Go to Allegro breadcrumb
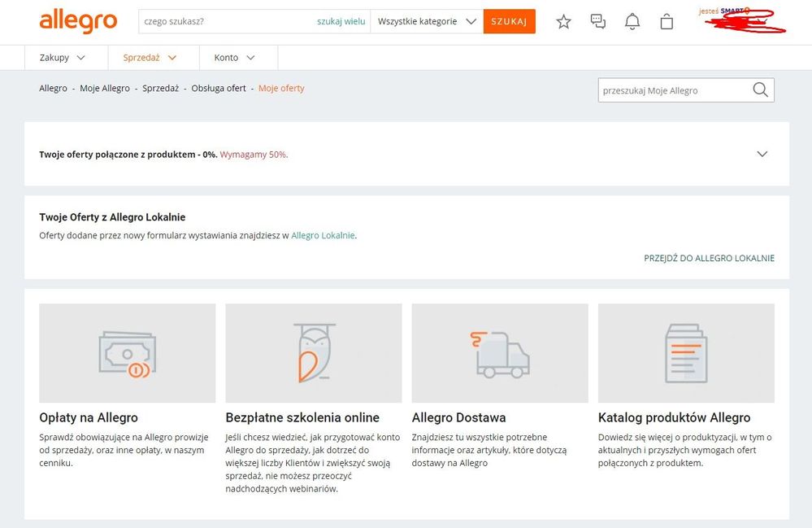 coord(54,88)
